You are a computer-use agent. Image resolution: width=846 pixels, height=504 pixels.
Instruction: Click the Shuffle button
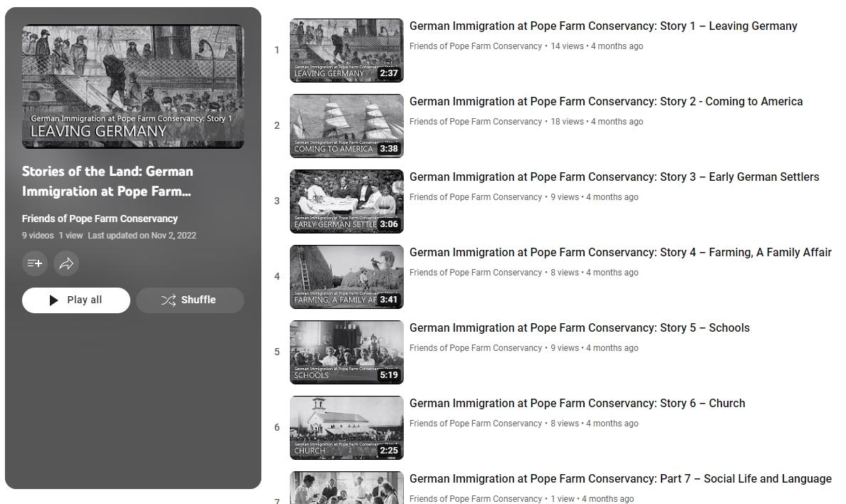click(190, 300)
